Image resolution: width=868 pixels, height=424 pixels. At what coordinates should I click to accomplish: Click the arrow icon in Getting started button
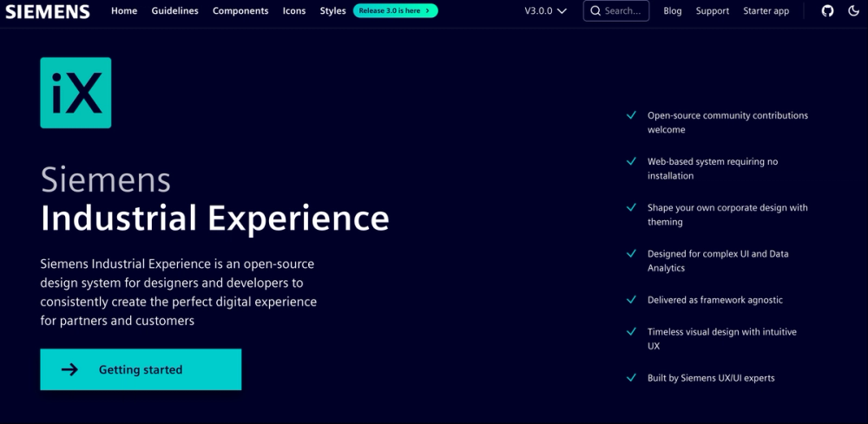pyautogui.click(x=69, y=370)
